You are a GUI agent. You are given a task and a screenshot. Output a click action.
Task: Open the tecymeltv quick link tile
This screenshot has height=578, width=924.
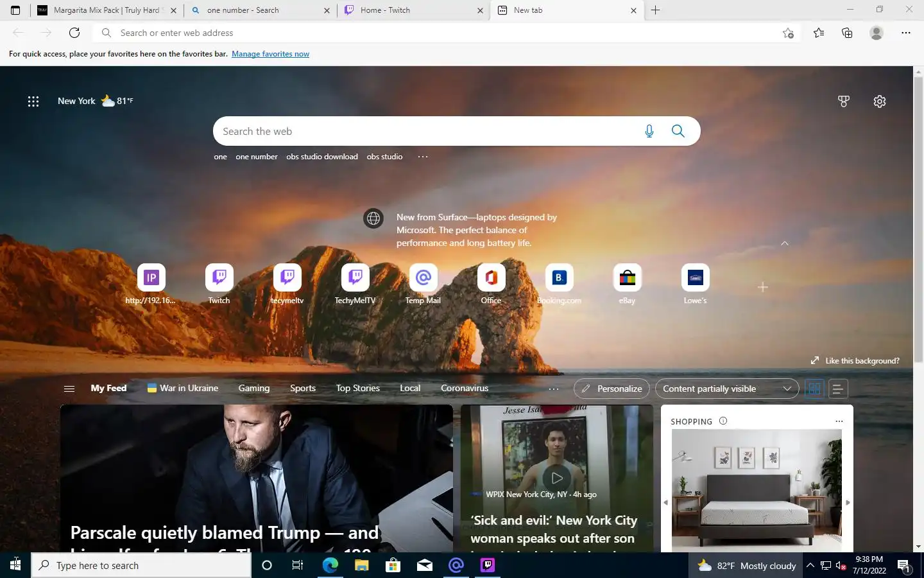(x=287, y=284)
